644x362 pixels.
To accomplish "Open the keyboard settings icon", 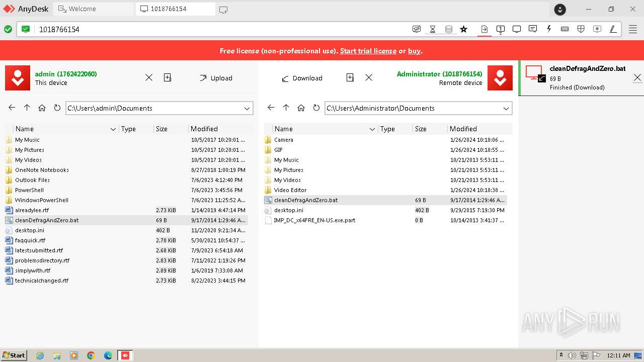I will [565, 29].
